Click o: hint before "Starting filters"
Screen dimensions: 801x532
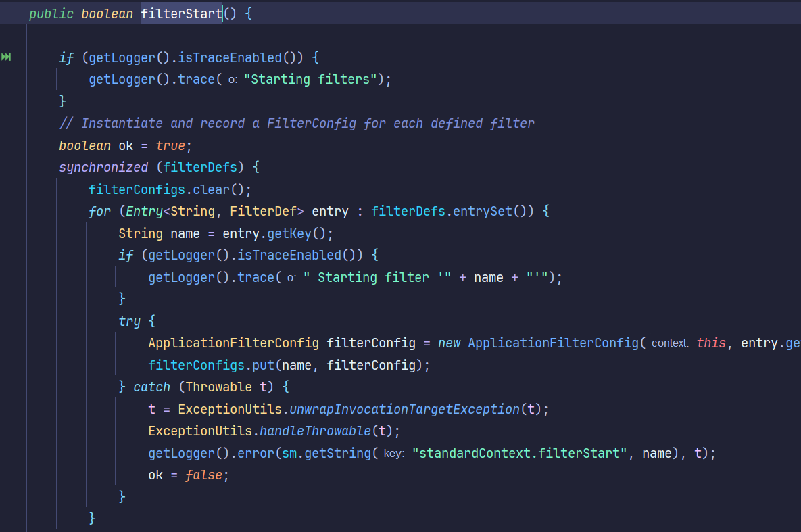pyautogui.click(x=233, y=80)
